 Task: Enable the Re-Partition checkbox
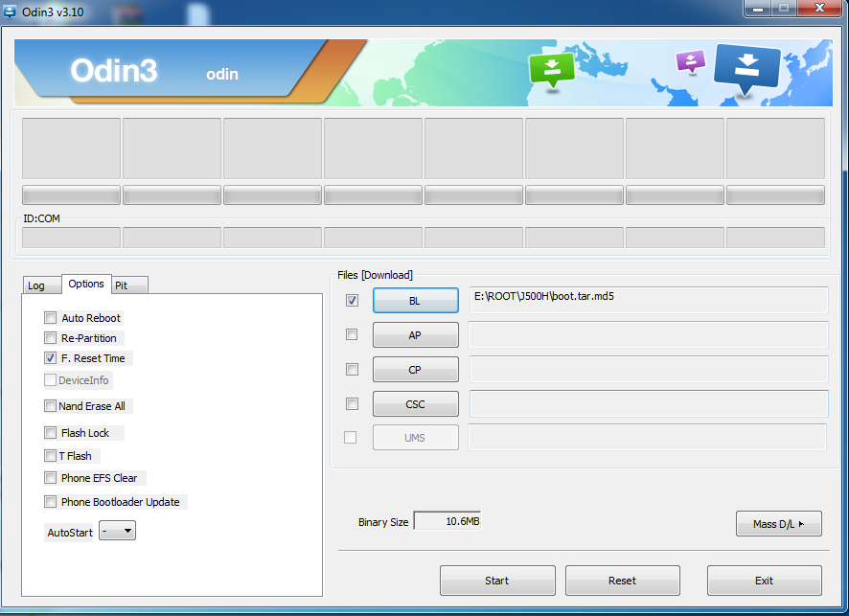click(x=51, y=338)
